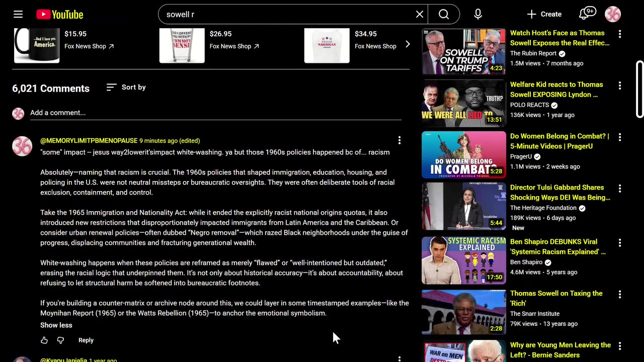Screen dimensions: 644x362
Task: Open action menu on MEMORYLIMITPBMENOPAUSE comment
Action: (399, 140)
